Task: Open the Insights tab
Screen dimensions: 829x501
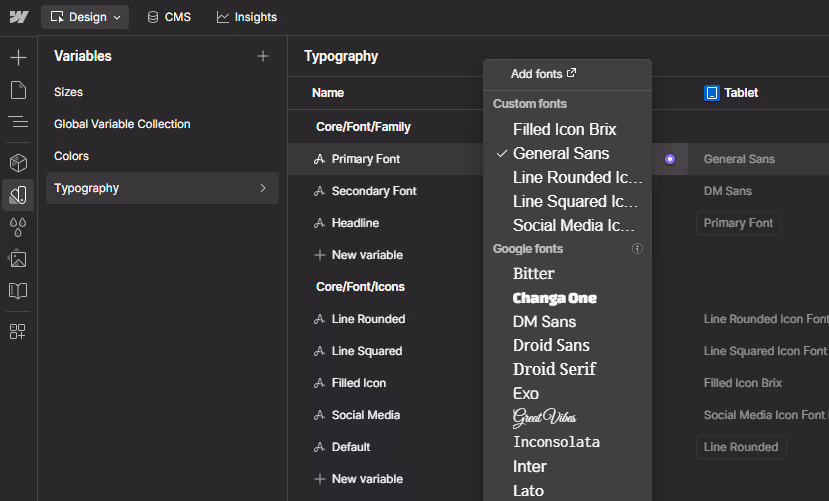Action: click(x=247, y=17)
